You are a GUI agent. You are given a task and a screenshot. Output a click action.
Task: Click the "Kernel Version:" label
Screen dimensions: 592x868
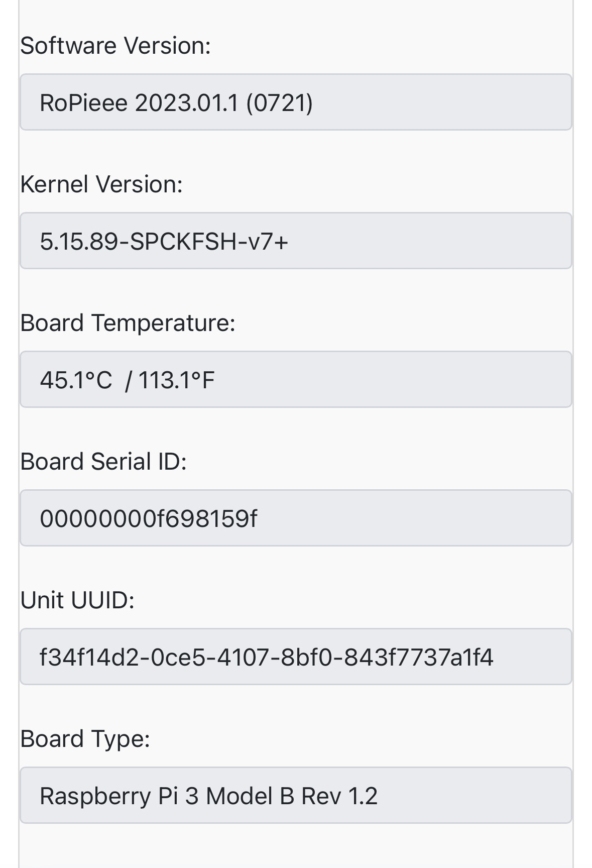pyautogui.click(x=101, y=184)
